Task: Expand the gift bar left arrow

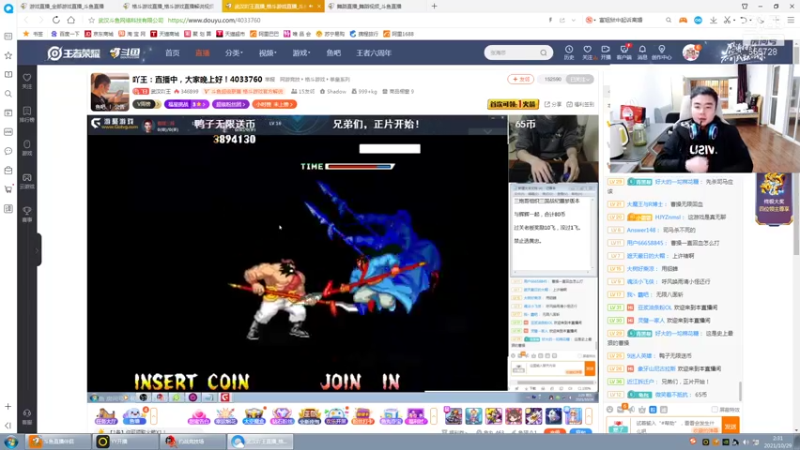Action: point(154,416)
